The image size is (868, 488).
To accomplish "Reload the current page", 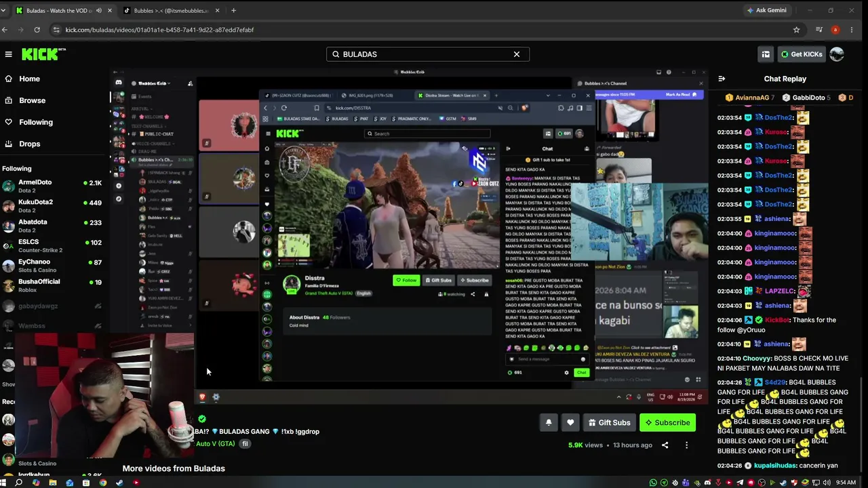I will (37, 30).
